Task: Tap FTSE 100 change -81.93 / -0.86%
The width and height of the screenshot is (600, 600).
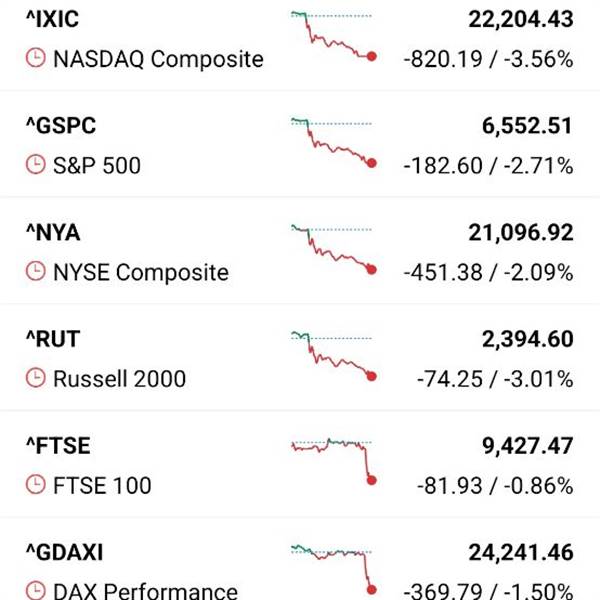Action: [x=494, y=486]
